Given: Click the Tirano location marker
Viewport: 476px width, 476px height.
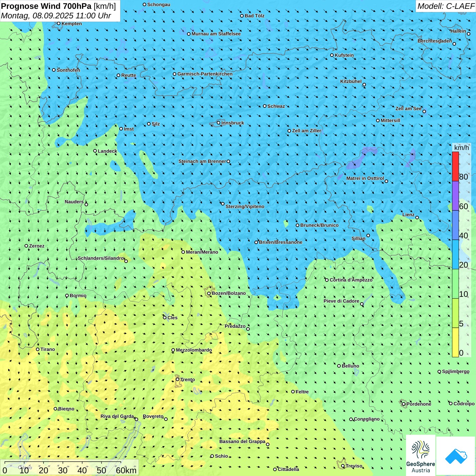Looking at the screenshot, I should [x=38, y=349].
